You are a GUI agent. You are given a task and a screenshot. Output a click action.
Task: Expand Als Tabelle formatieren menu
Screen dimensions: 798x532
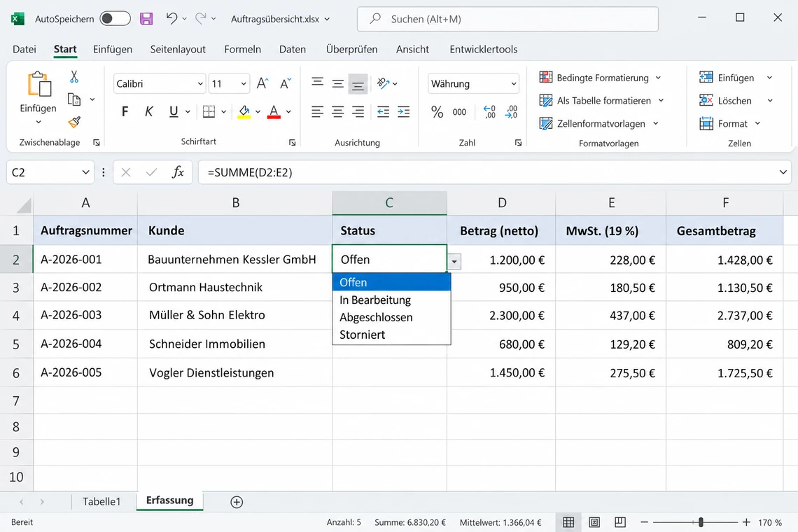pyautogui.click(x=661, y=101)
